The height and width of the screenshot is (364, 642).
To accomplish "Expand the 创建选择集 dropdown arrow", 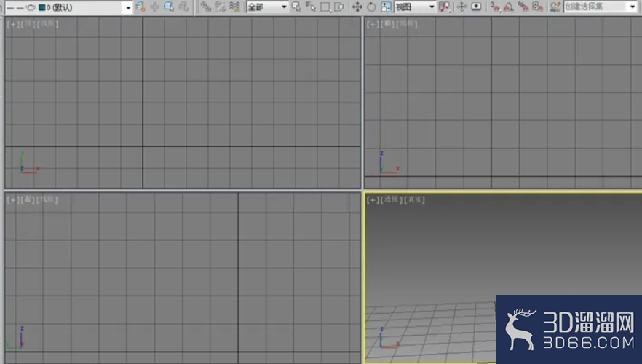I will (x=633, y=7).
